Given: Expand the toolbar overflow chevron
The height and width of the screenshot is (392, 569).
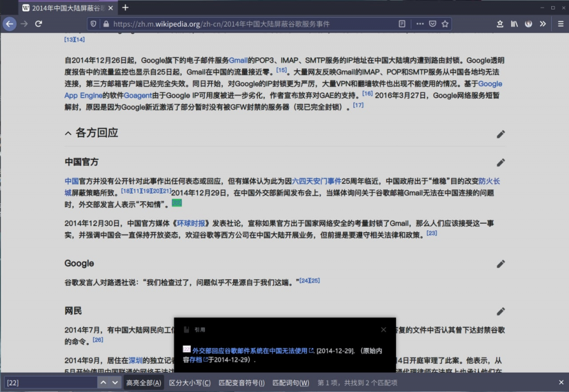Looking at the screenshot, I should pos(543,24).
